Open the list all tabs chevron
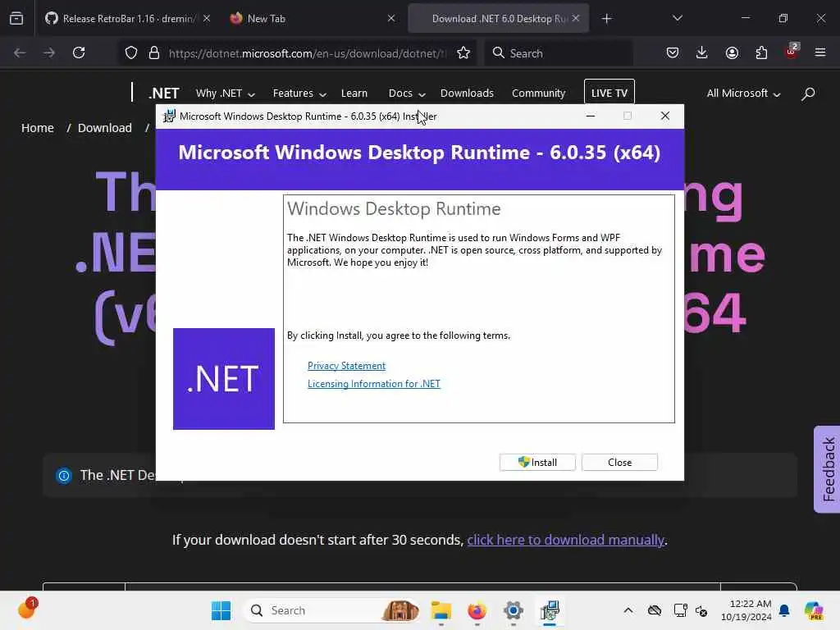Screen dimensions: 840x630 click(x=677, y=18)
